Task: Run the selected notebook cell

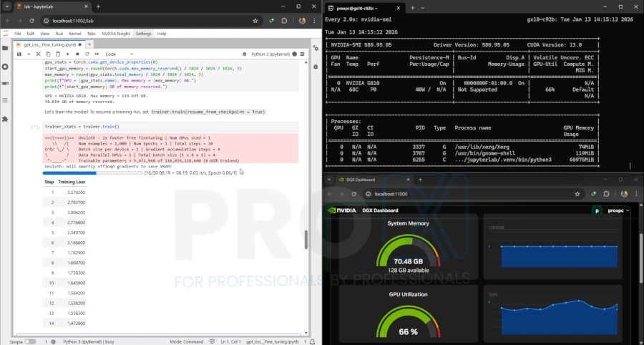Action: 68,54
